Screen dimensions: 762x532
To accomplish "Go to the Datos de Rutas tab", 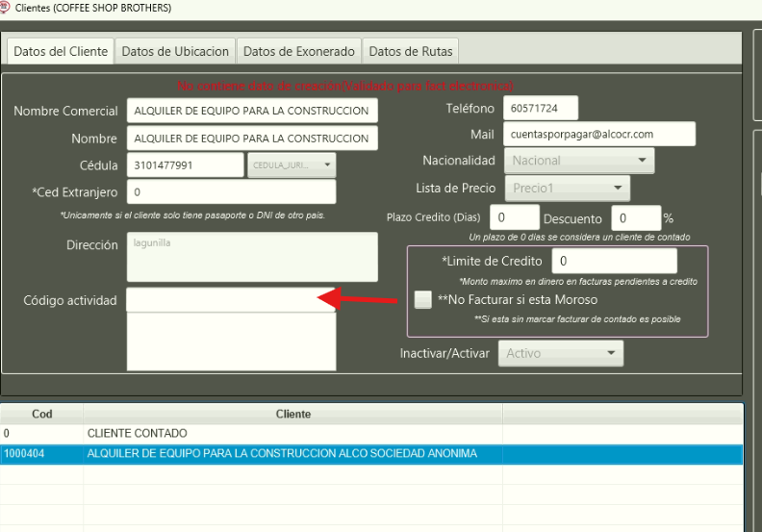I will 410,51.
